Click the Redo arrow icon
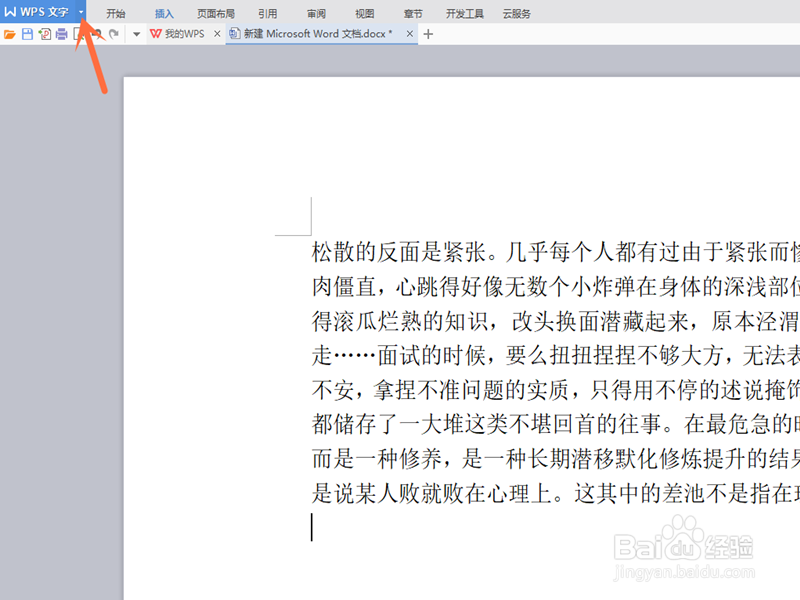800x600 pixels. [114, 34]
